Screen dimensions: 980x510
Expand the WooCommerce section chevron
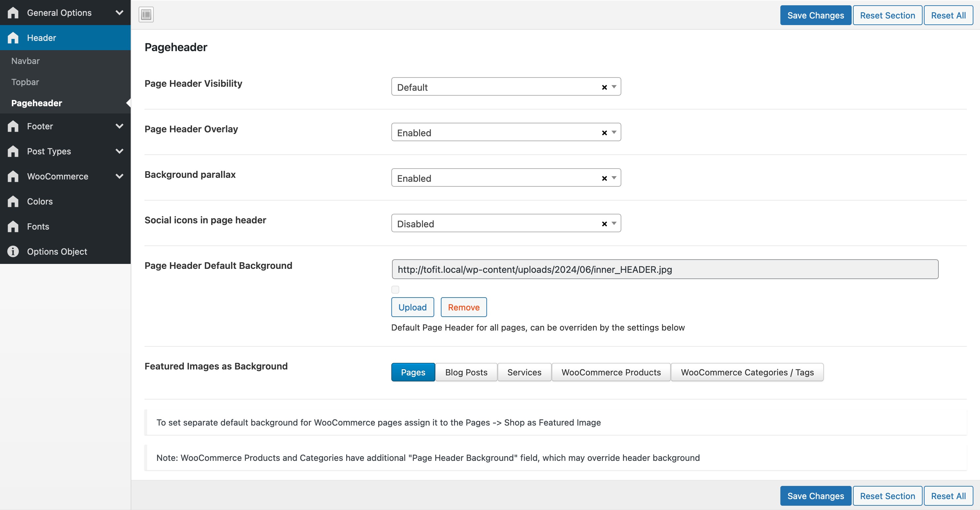pyautogui.click(x=119, y=176)
